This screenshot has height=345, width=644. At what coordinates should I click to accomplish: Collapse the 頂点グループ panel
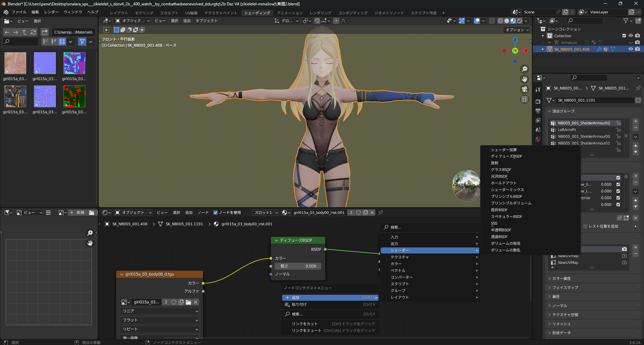(549, 111)
